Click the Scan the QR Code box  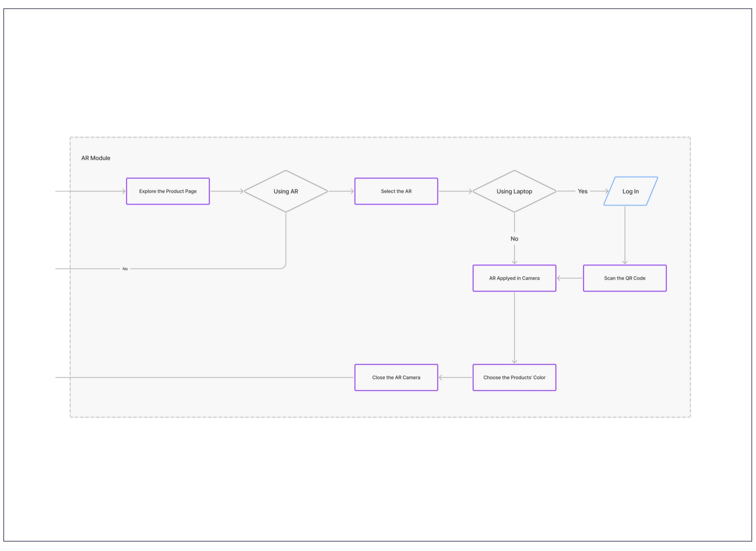624,278
